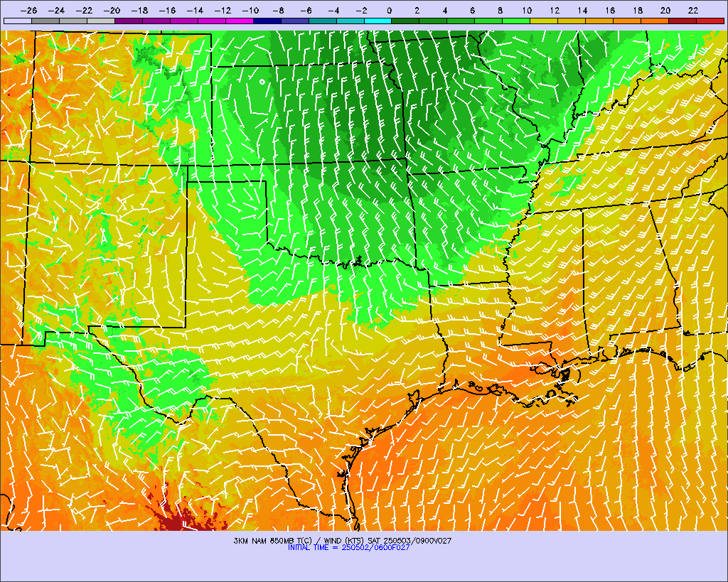Click the "3KM NAM 850MB T(C) / WIND (KTS)" title
Viewport: 728px width, 582px height.
point(299,541)
